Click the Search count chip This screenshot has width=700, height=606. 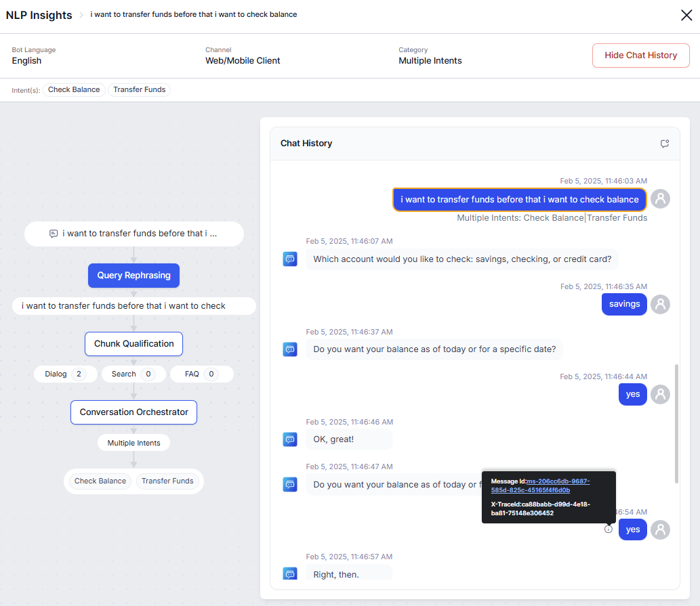(133, 374)
